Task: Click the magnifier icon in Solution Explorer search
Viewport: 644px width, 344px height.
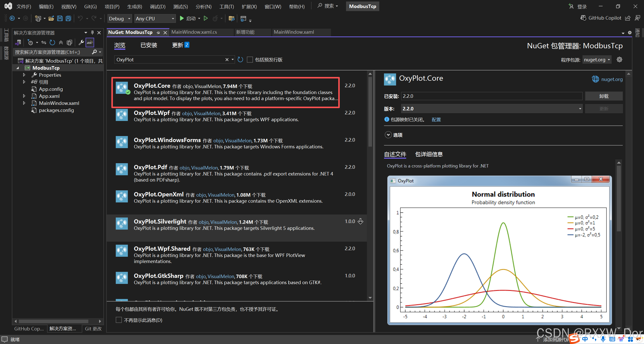Action: coord(94,52)
